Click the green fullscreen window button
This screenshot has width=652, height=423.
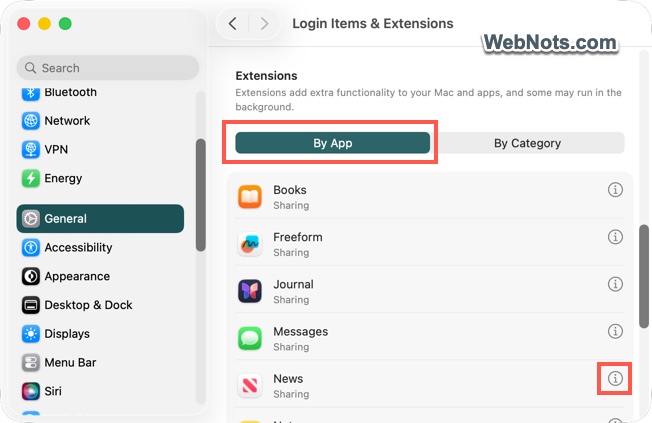coord(65,24)
